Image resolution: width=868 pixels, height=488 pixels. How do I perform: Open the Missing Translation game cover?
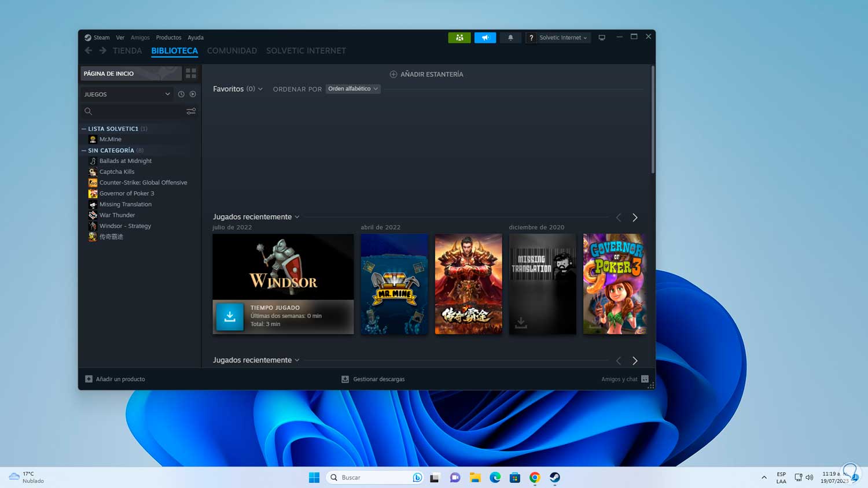(542, 284)
